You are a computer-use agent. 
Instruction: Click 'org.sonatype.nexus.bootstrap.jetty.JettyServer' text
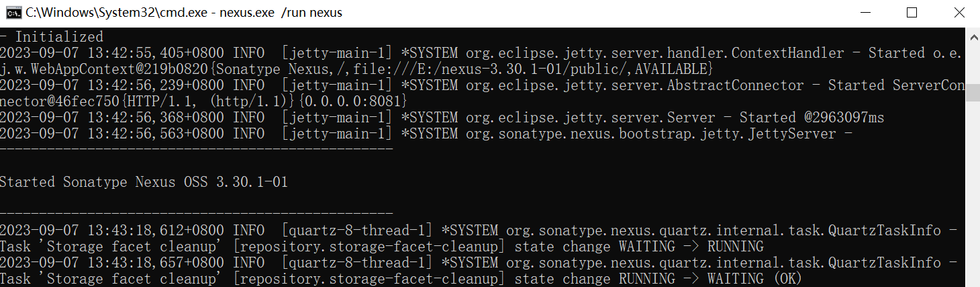pyautogui.click(x=651, y=134)
